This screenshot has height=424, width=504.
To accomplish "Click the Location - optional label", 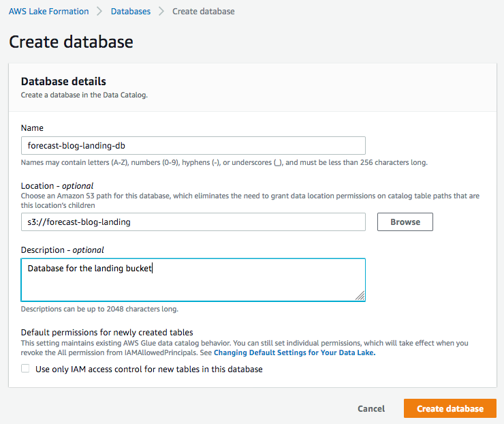I will [57, 185].
